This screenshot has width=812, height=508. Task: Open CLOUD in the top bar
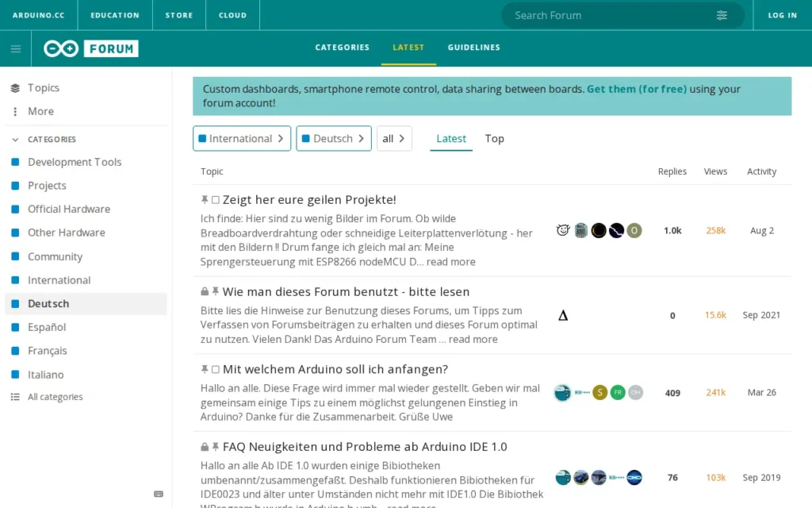click(232, 15)
